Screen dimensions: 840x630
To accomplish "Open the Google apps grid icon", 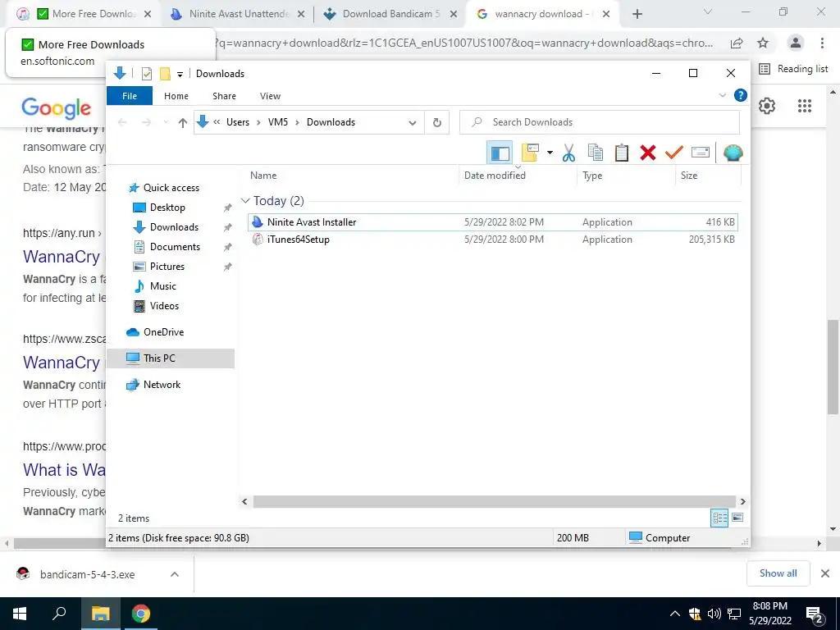I will click(x=804, y=106).
